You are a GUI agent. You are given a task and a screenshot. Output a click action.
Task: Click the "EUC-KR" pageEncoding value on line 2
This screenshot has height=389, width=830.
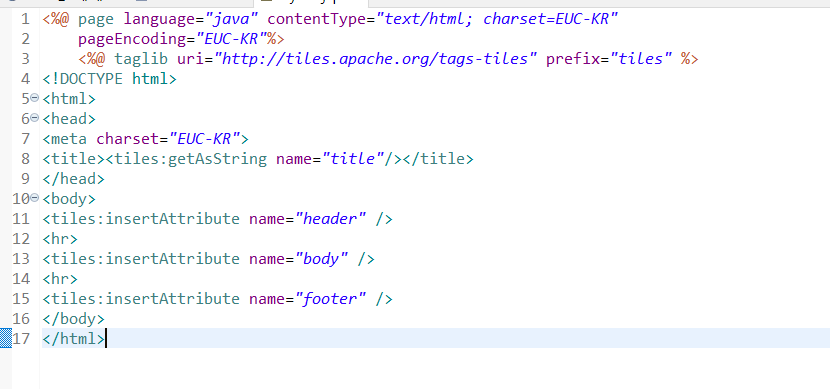pyautogui.click(x=231, y=39)
